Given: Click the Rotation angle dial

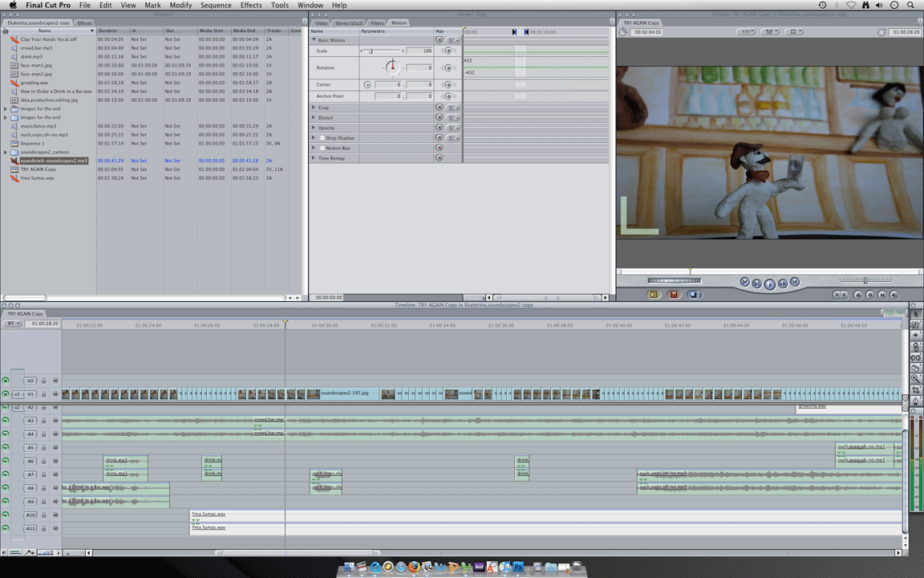Looking at the screenshot, I should pyautogui.click(x=392, y=67).
